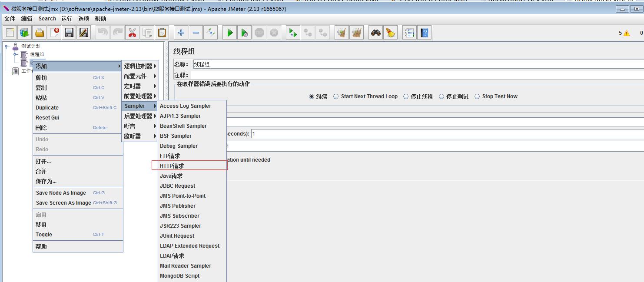Open the 选项 menu
This screenshot has width=644, height=282.
coord(84,19)
